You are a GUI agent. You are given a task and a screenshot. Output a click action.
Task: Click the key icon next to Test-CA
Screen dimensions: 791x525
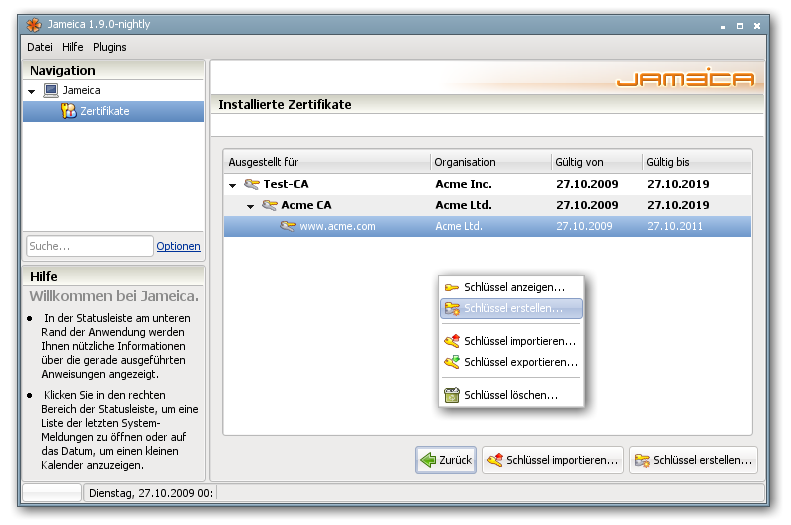(x=252, y=184)
